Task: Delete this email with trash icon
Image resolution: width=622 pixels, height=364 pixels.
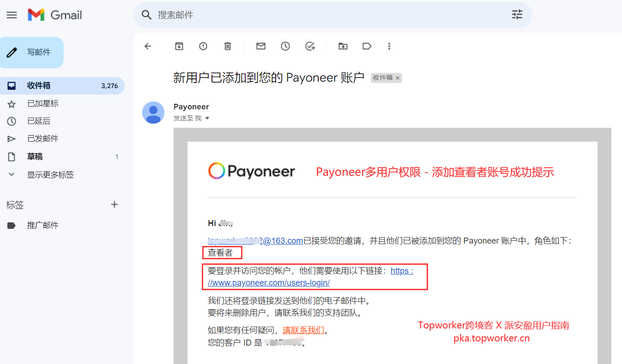Action: coord(228,46)
